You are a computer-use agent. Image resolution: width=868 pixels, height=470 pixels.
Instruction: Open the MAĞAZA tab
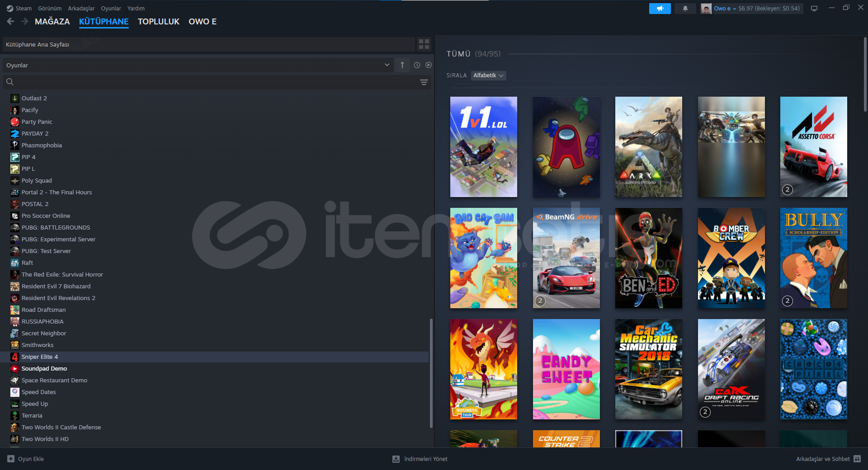tap(52, 22)
